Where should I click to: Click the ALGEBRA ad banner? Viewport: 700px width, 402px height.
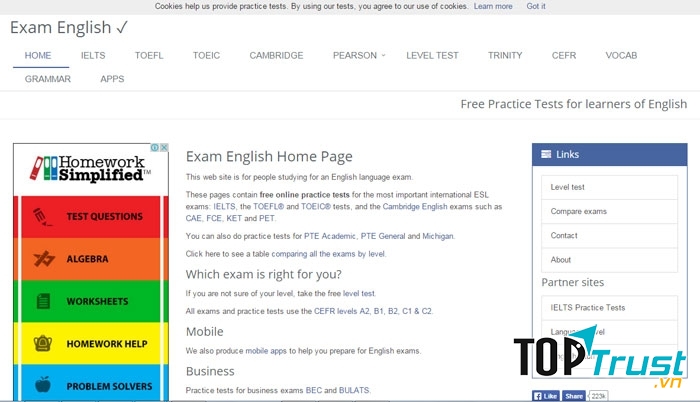coord(91,259)
